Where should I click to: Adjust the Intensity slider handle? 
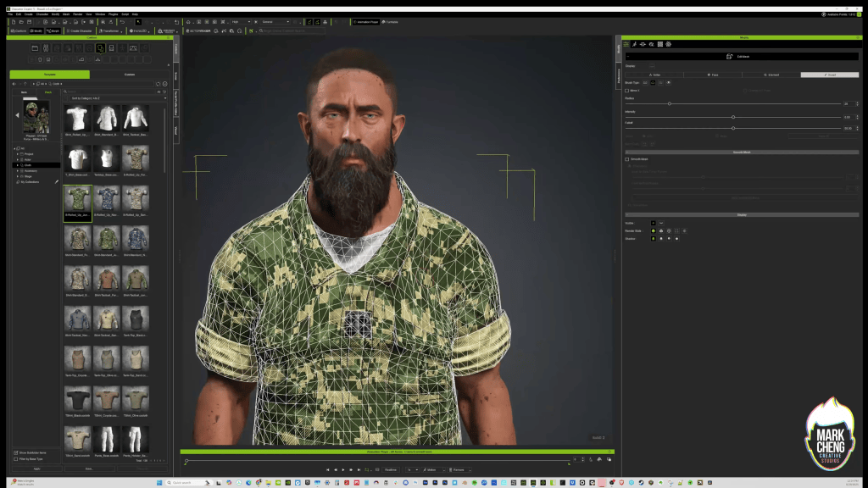(x=733, y=117)
